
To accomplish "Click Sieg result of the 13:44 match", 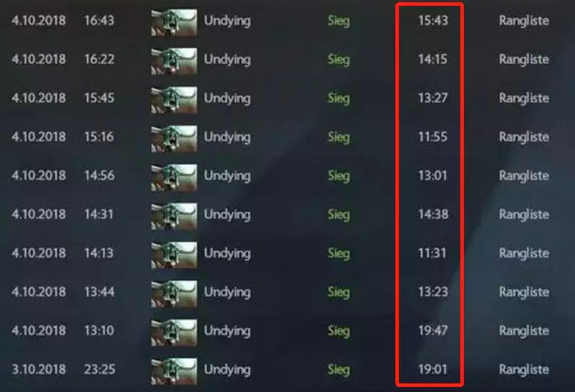I will click(x=338, y=293).
